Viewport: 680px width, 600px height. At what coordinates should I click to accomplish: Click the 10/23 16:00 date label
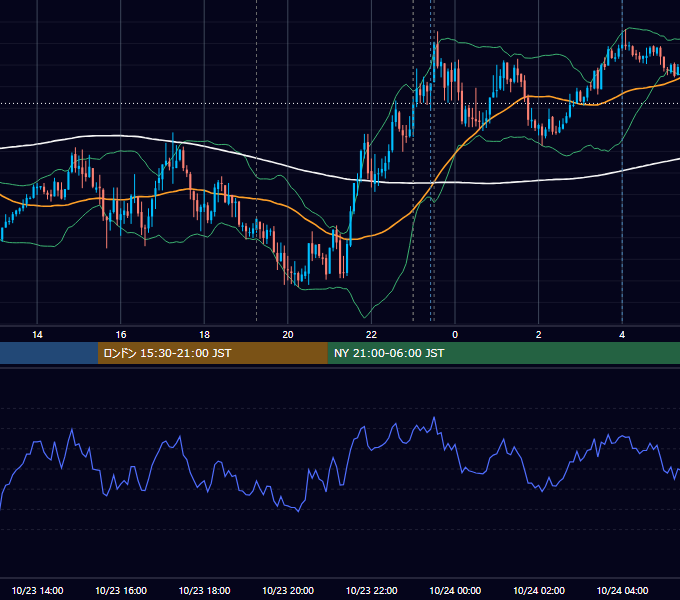coord(121,590)
